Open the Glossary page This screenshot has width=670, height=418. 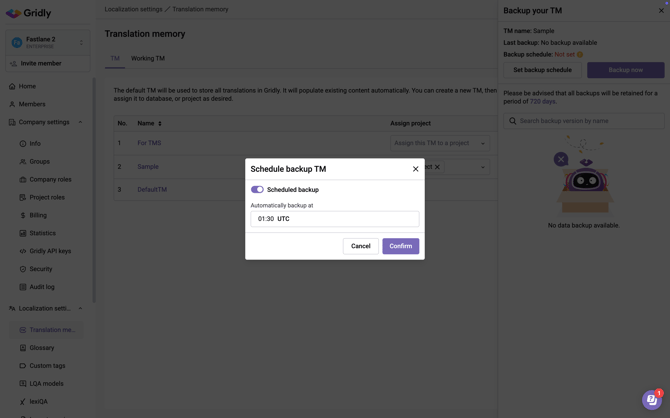[42, 348]
